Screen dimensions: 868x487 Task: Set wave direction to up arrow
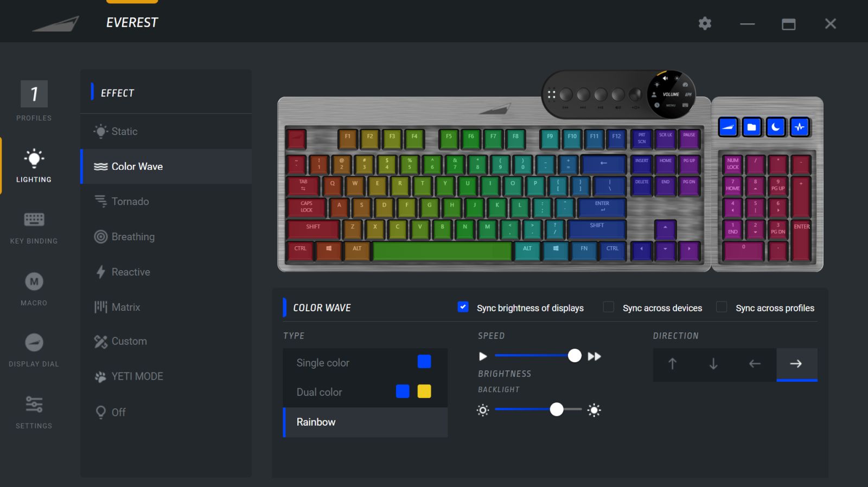pos(673,364)
